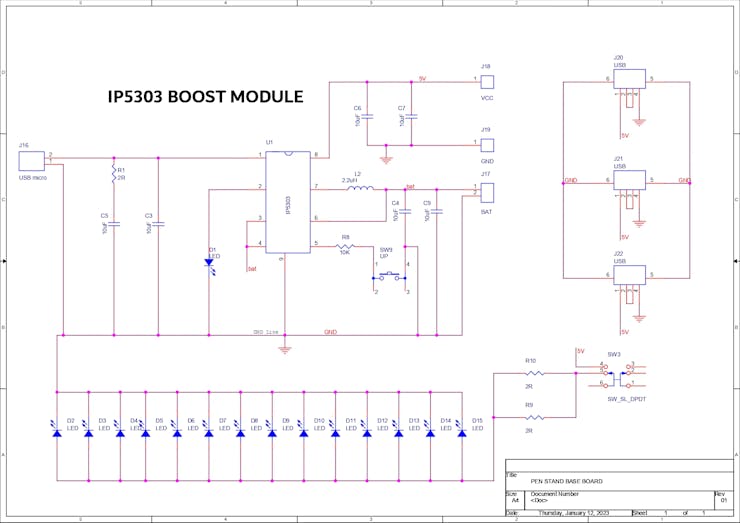
Task: Click the ground symbol at J20 USB
Action: point(639,122)
